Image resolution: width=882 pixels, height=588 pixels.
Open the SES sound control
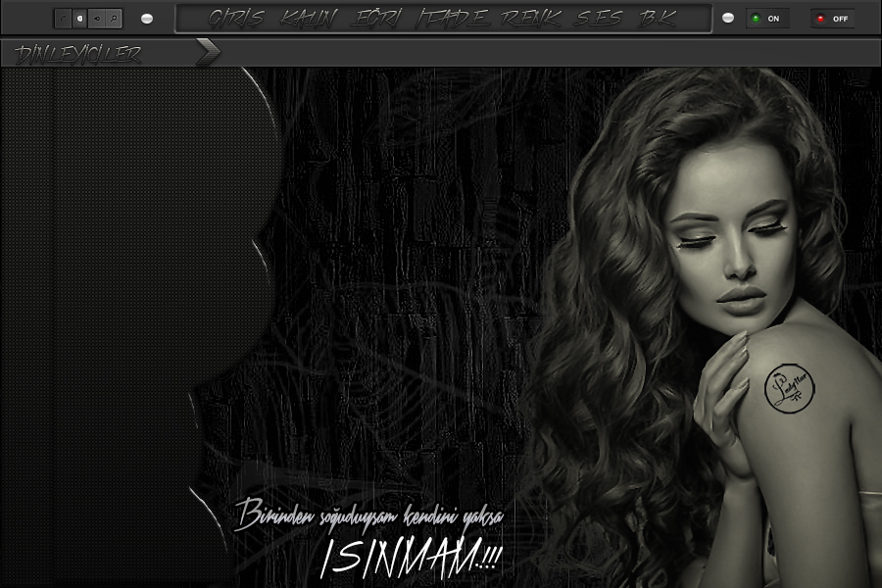pyautogui.click(x=599, y=19)
